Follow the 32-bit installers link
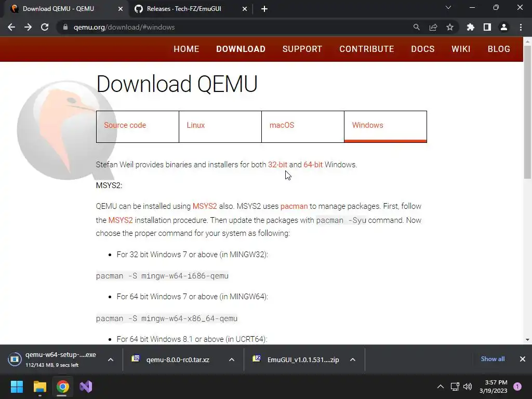 pyautogui.click(x=277, y=165)
